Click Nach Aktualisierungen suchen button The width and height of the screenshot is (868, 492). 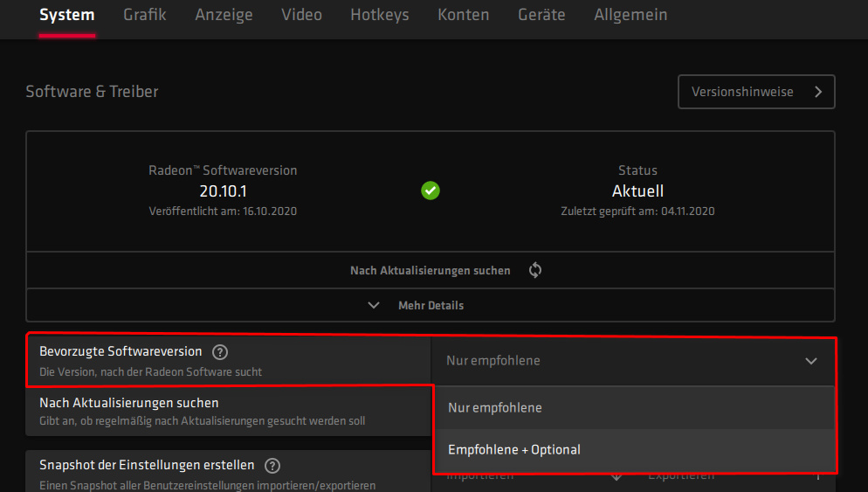coord(431,270)
